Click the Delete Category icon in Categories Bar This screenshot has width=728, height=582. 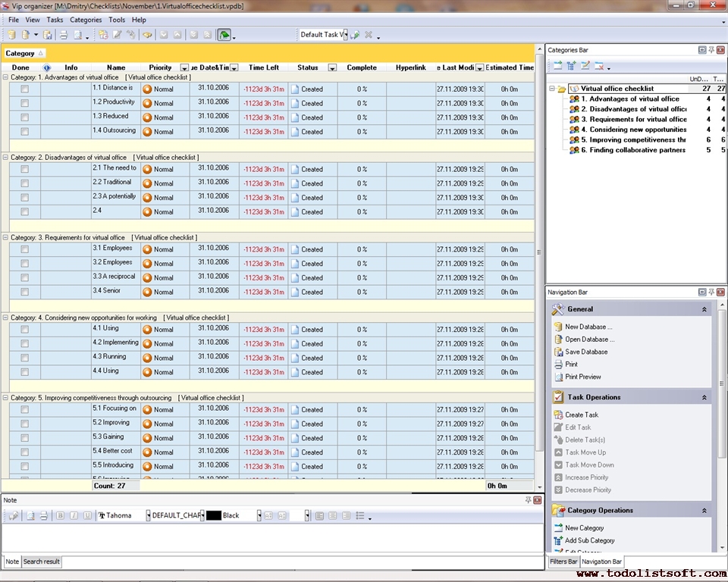(x=598, y=67)
